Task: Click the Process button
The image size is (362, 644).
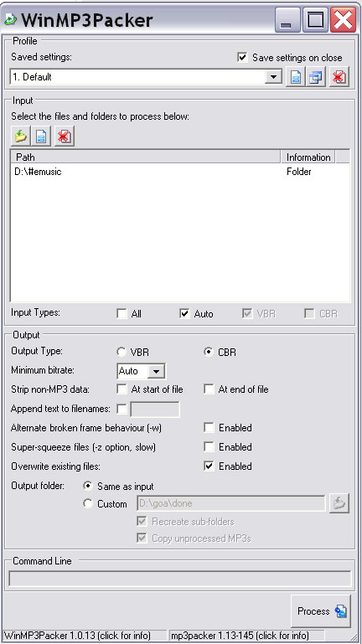Action: pos(321,611)
